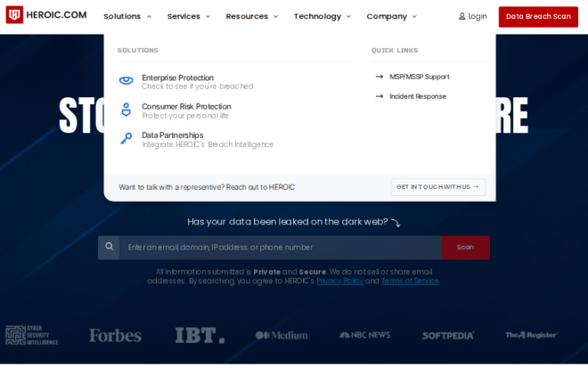
Task: Select Incident Response quick link
Action: [x=417, y=96]
